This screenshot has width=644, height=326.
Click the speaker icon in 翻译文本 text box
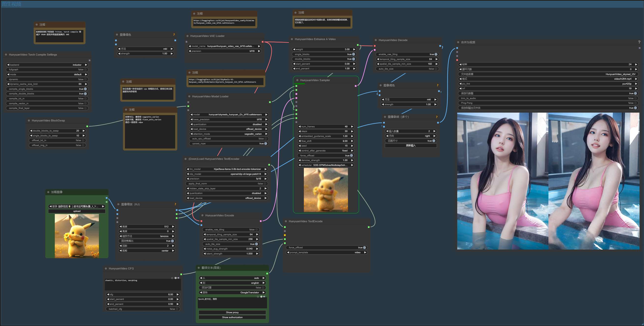(x=264, y=296)
